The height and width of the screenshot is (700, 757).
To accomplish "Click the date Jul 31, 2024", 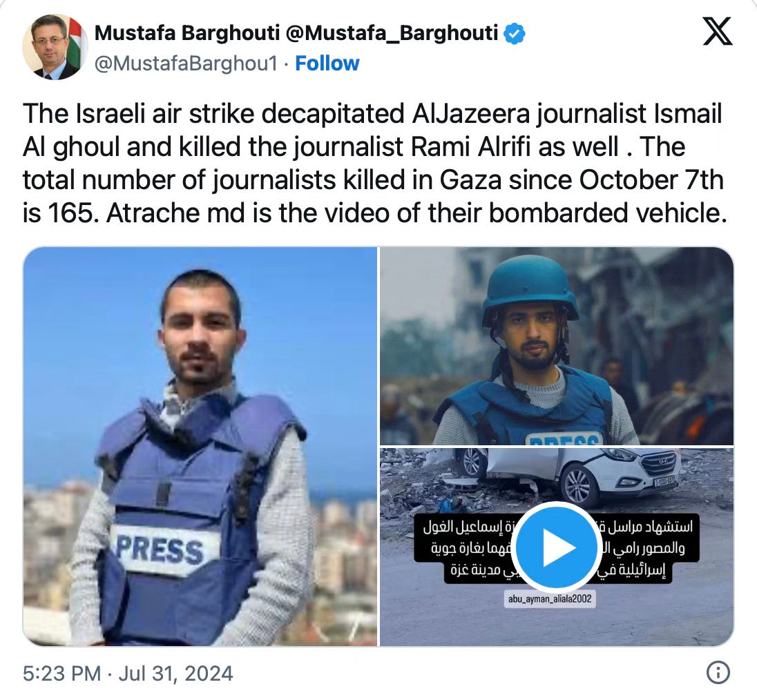I will point(175,674).
